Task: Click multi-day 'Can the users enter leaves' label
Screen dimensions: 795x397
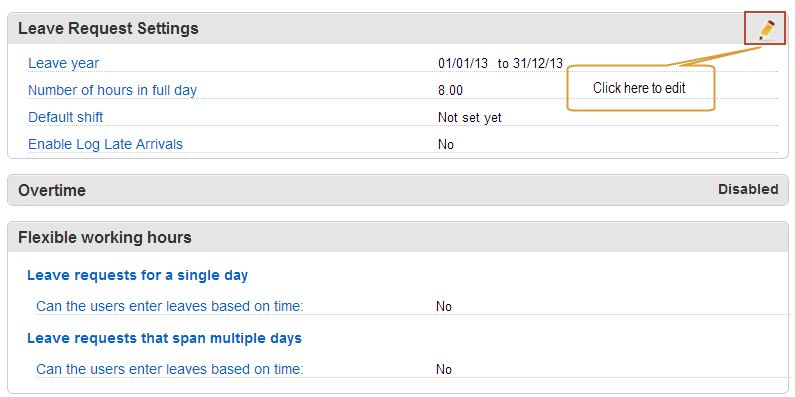Action: tap(169, 369)
